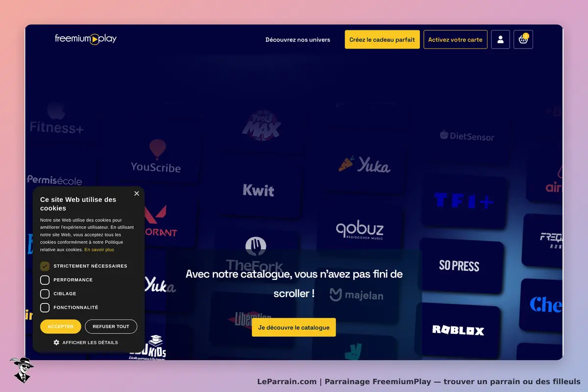588x392 pixels.
Task: Select the Permisécole catalogue tile
Action: coord(54,180)
